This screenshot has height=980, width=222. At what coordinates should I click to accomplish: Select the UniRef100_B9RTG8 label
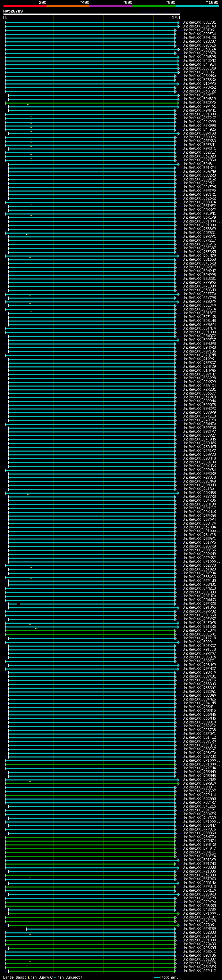coord(199,133)
